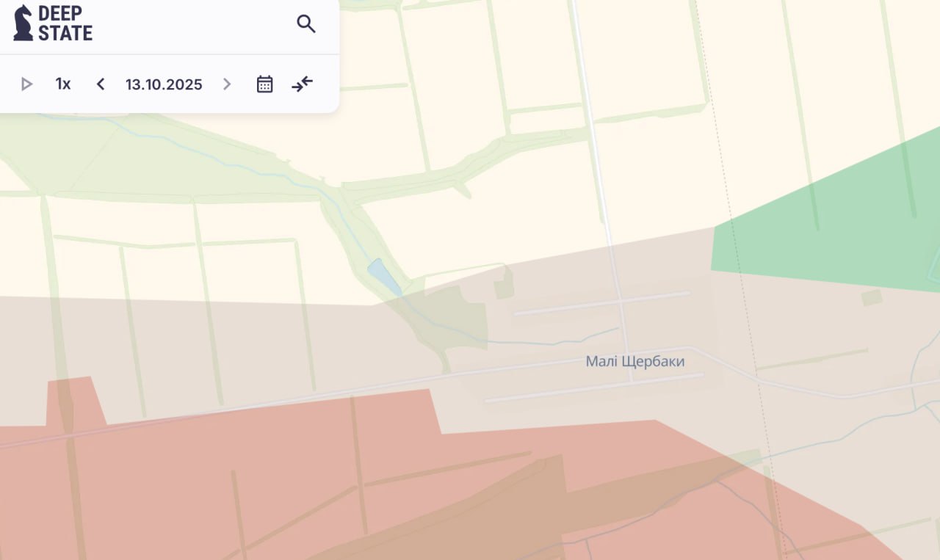The height and width of the screenshot is (560, 940).
Task: Click the DEEP STATE title text
Action: 65,23
